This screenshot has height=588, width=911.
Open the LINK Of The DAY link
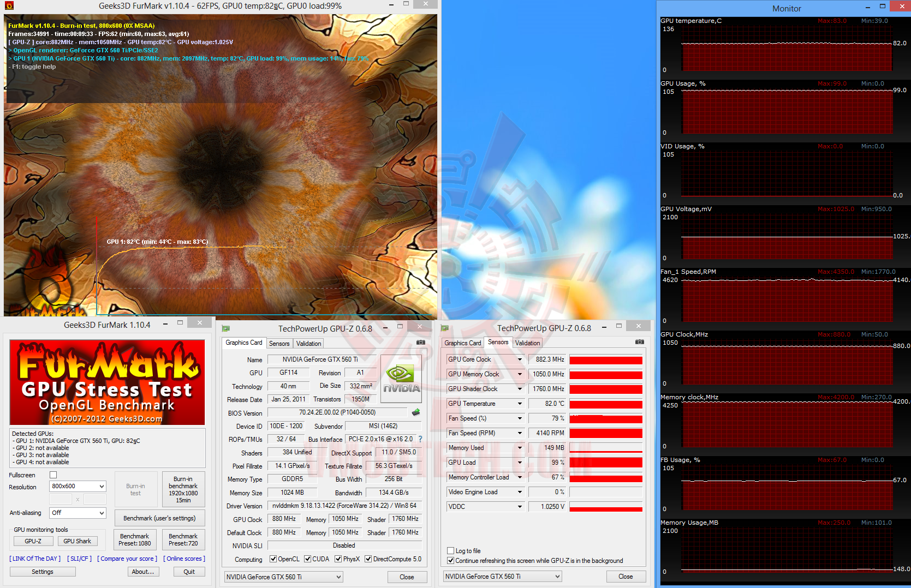[35, 559]
